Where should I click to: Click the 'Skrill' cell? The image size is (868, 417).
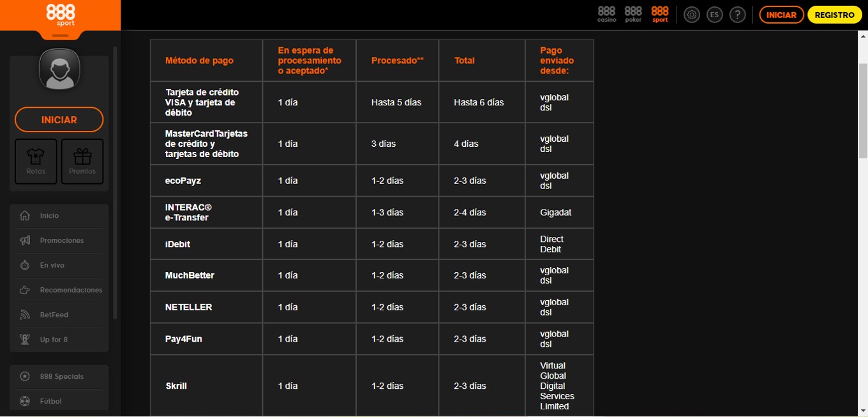pos(206,386)
